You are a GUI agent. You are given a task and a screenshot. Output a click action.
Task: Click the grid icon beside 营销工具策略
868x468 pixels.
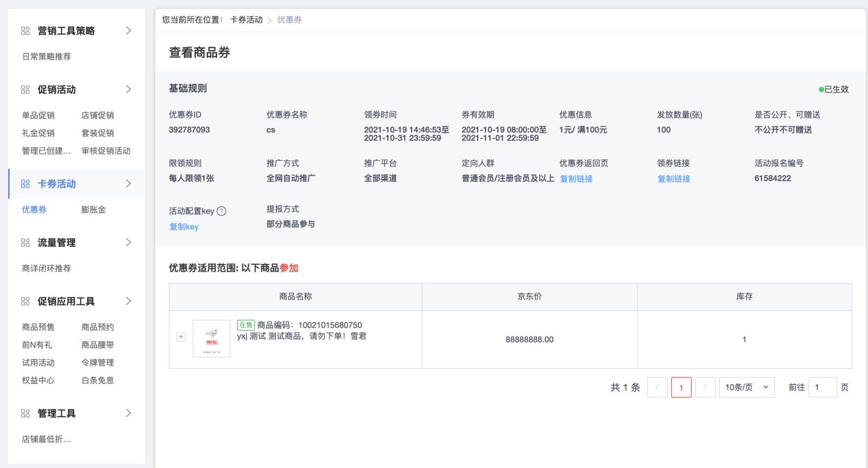[x=25, y=31]
